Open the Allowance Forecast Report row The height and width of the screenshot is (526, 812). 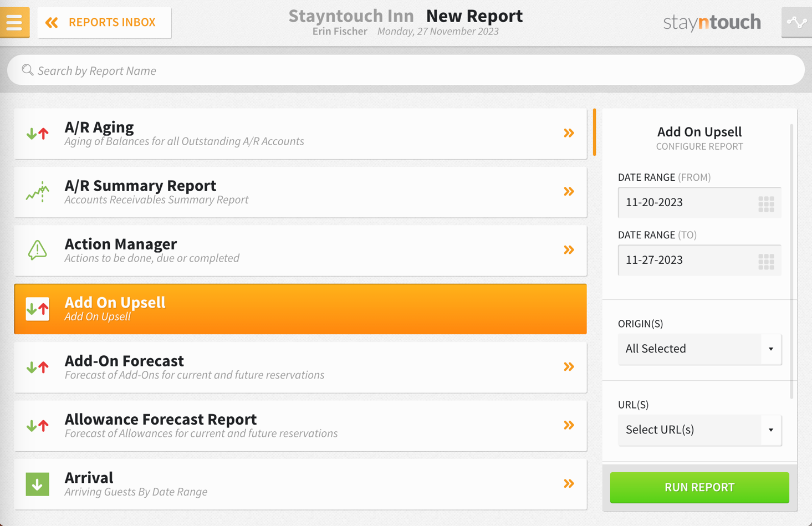tap(300, 426)
